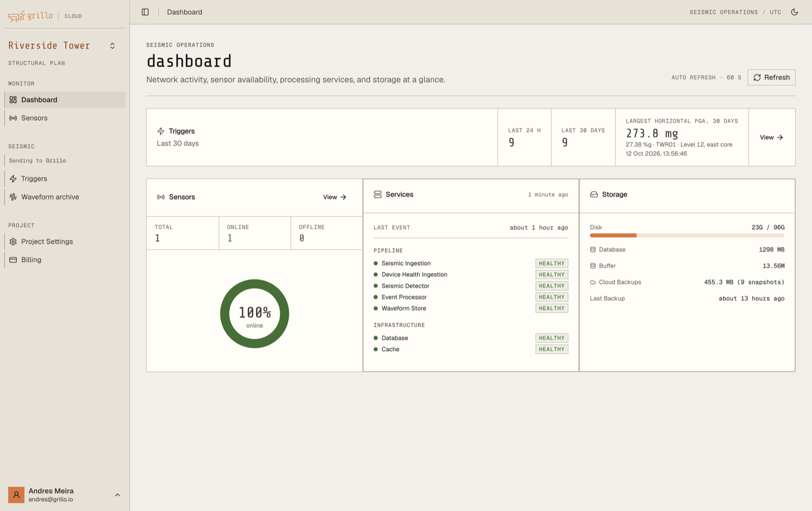Click the Services card server icon
The height and width of the screenshot is (511, 812).
[x=378, y=195]
